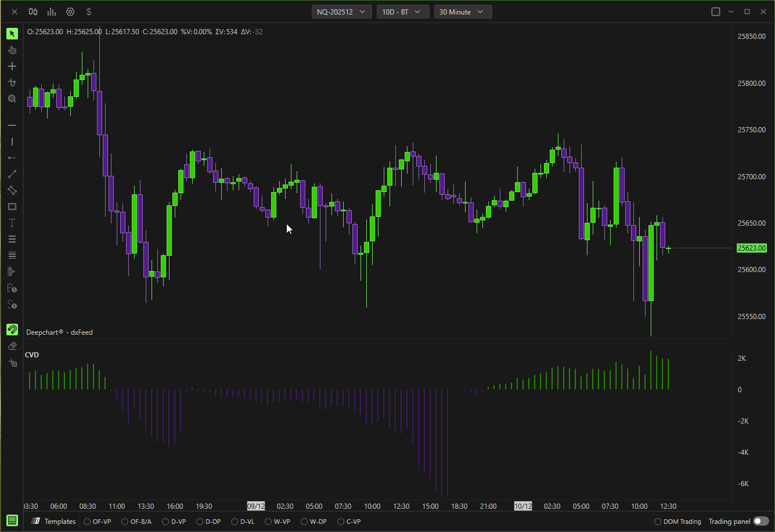Image resolution: width=775 pixels, height=532 pixels.
Task: Open the candlestick chart type icon
Action: [33, 12]
